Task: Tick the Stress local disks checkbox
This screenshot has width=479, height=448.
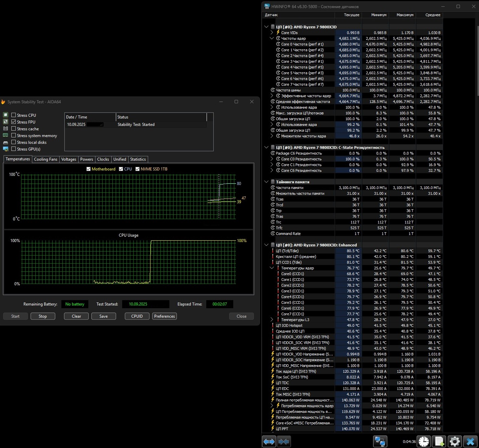Action: click(14, 142)
